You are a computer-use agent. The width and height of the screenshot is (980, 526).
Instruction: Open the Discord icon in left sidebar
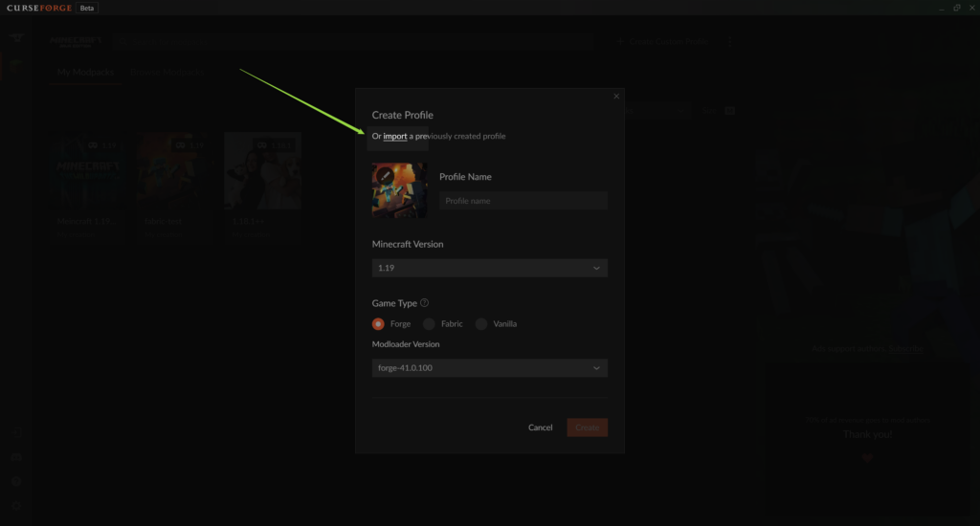coord(16,457)
